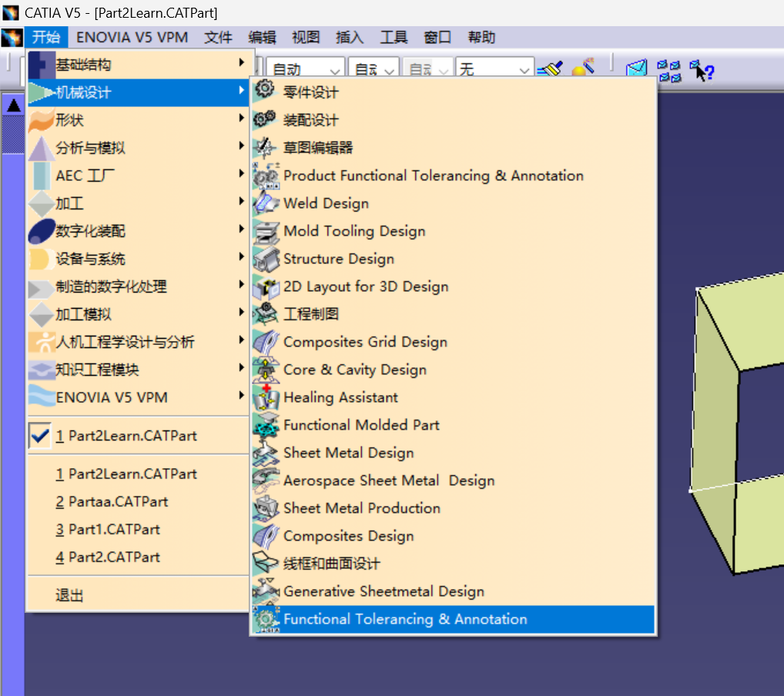Viewport: 784px width, 696px height.
Task: Open recent file 1 Part2Learn.CATPart
Action: pyautogui.click(x=139, y=473)
